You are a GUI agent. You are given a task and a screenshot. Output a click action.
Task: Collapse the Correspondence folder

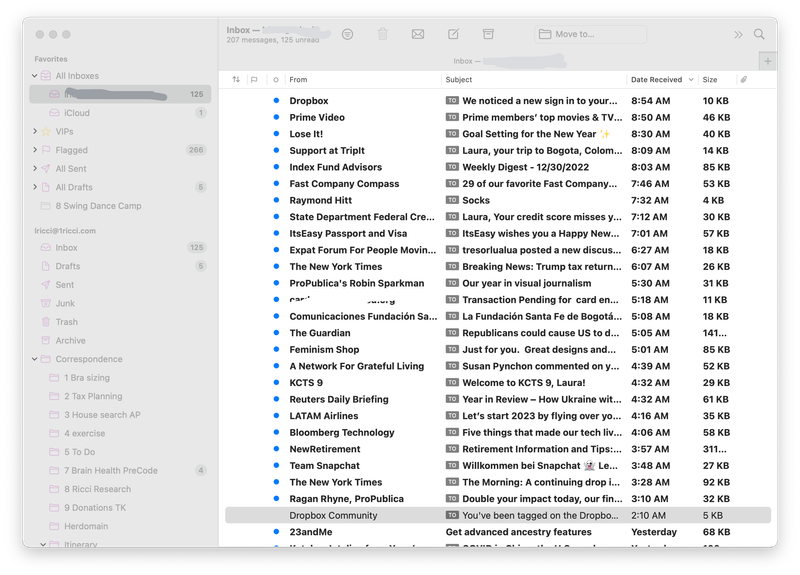click(x=35, y=359)
